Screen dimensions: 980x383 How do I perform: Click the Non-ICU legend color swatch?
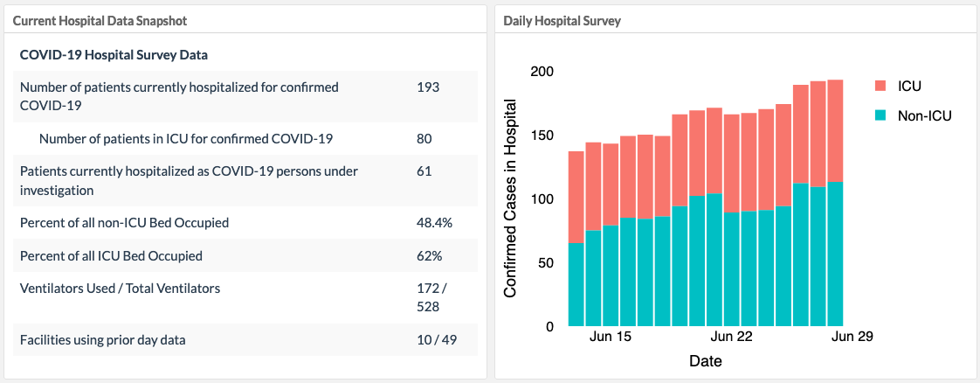pyautogui.click(x=880, y=115)
